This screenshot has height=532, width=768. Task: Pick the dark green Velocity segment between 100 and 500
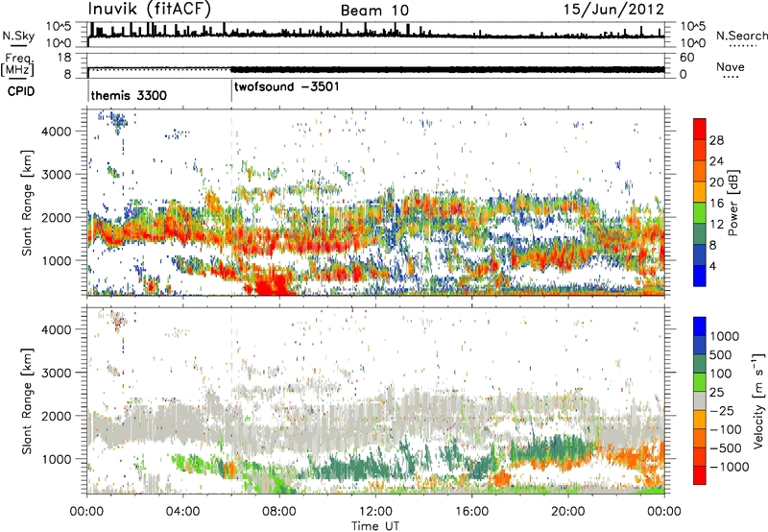700,364
